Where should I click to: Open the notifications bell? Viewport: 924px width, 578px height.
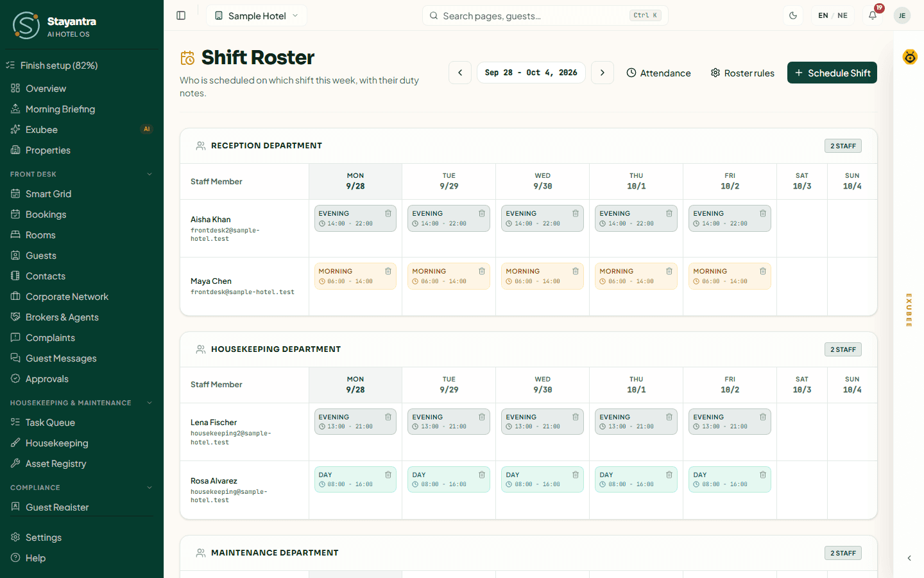coord(873,15)
